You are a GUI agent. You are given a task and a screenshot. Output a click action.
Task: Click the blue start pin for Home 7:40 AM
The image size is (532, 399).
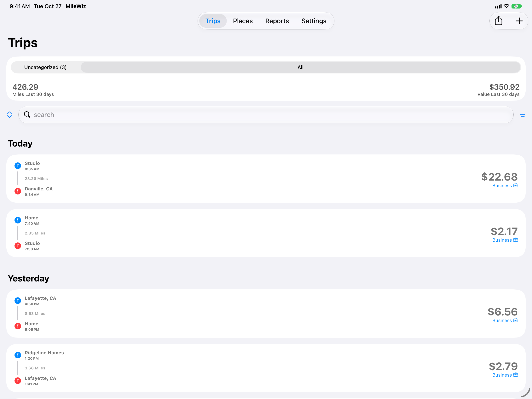point(18,220)
